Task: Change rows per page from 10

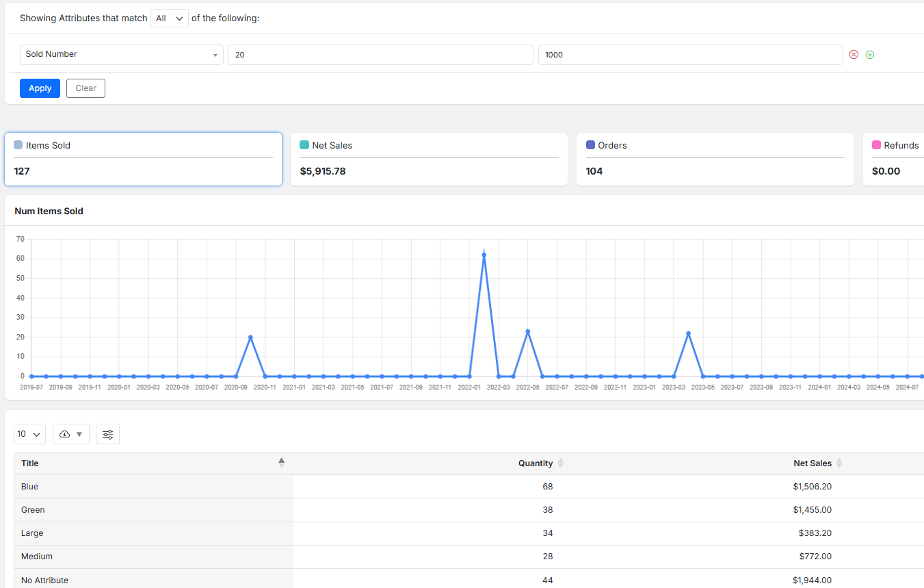Action: 29,433
